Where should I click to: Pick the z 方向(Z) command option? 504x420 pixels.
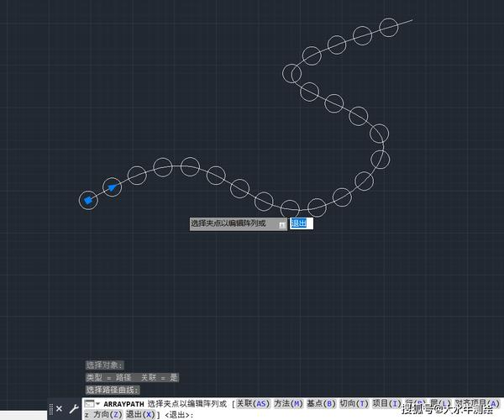pyautogui.click(x=103, y=415)
